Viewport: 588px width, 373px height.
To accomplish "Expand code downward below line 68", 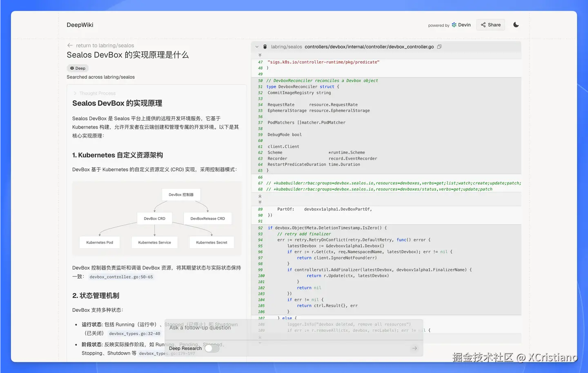I will [260, 196].
